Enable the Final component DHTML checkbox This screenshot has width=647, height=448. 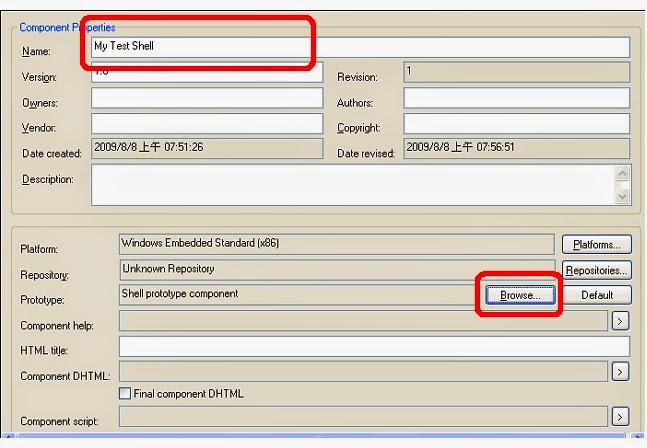[x=125, y=393]
